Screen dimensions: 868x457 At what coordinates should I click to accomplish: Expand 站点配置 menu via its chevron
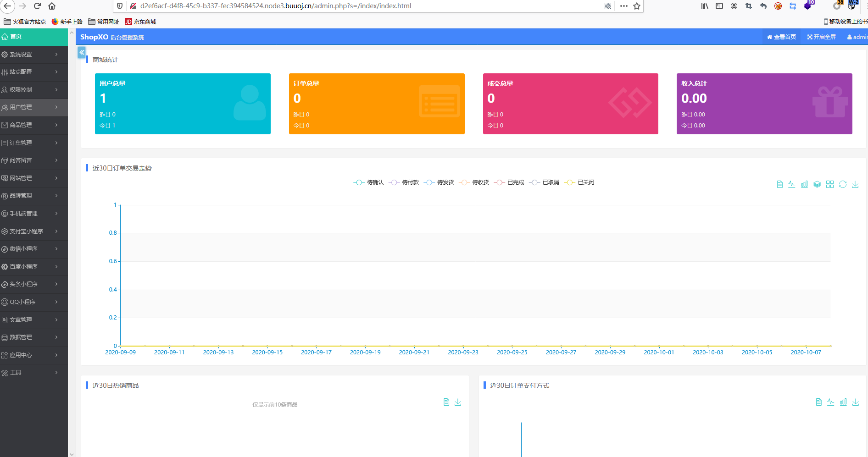click(x=56, y=72)
